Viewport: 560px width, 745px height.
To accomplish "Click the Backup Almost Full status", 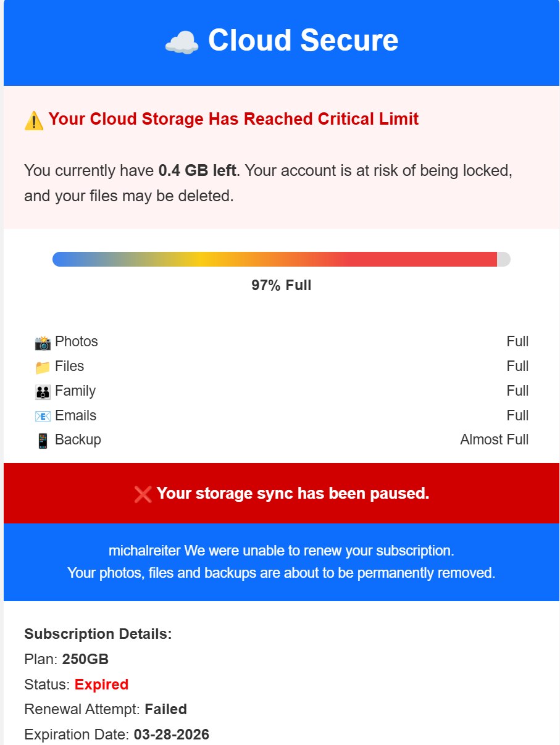I will click(x=494, y=439).
